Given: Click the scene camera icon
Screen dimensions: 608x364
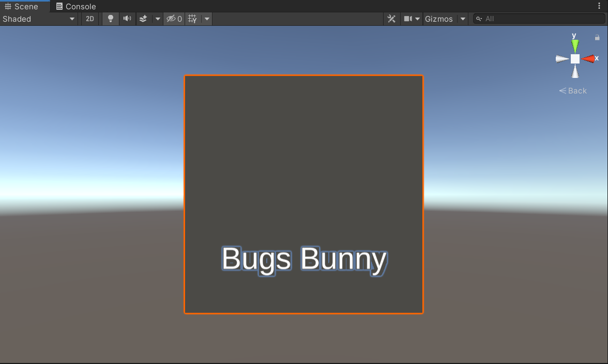Looking at the screenshot, I should coord(408,19).
